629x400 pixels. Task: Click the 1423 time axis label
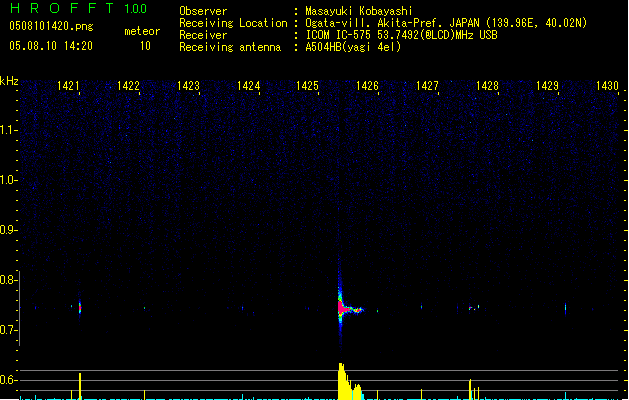[x=188, y=86]
